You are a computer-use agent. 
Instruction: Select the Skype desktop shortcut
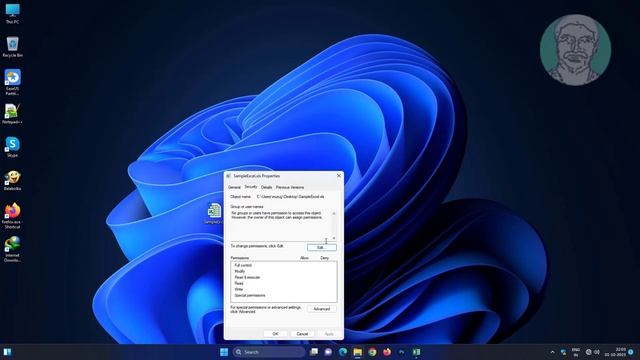point(12,147)
